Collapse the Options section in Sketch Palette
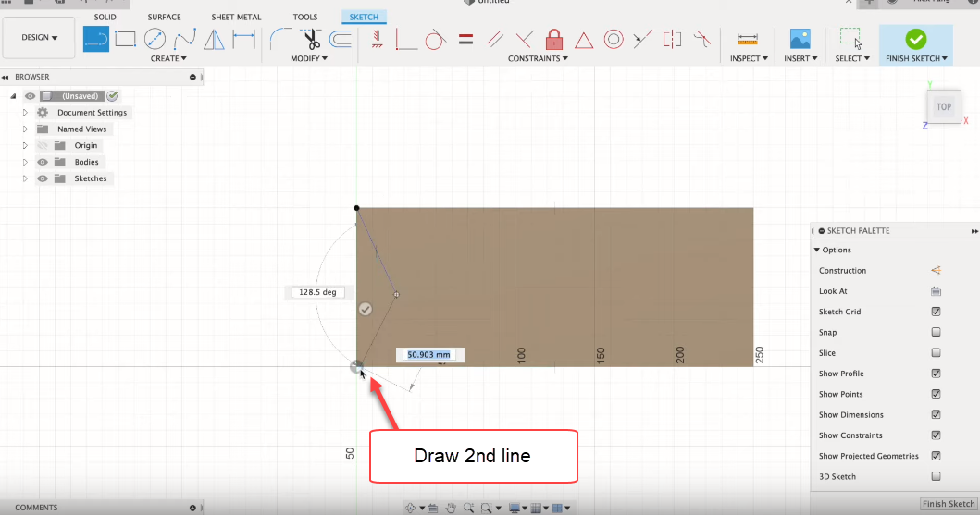Screen dimensions: 980x515 [x=817, y=250]
